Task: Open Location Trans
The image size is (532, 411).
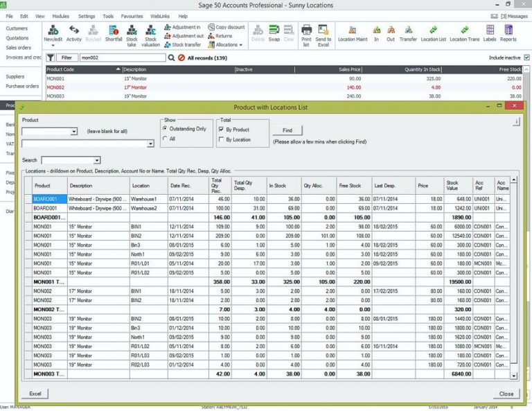Action: pyautogui.click(x=465, y=33)
